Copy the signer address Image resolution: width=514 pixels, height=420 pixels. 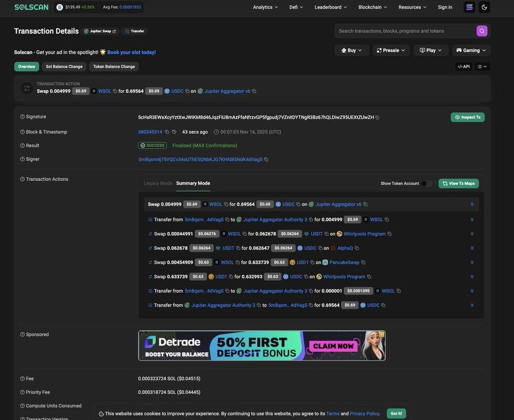[x=266, y=160]
